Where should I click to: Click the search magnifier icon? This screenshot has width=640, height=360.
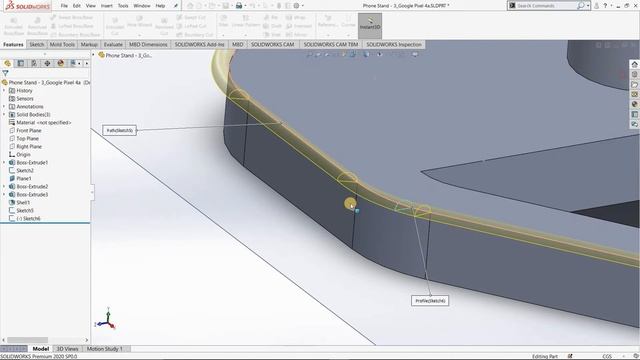point(580,6)
